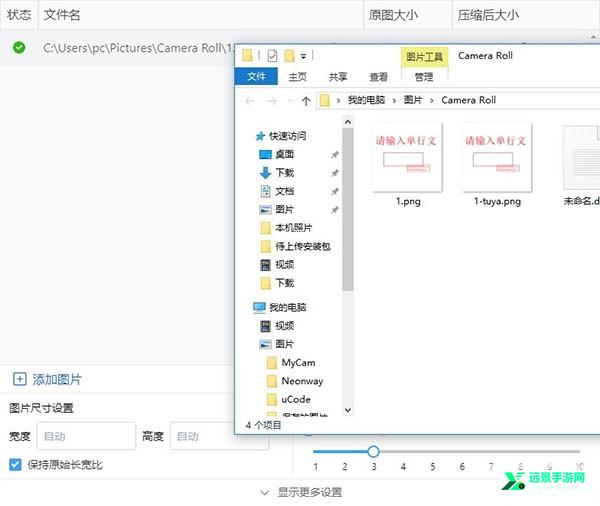Expand breadcrumb chevron before 我的电脑

coord(338,101)
